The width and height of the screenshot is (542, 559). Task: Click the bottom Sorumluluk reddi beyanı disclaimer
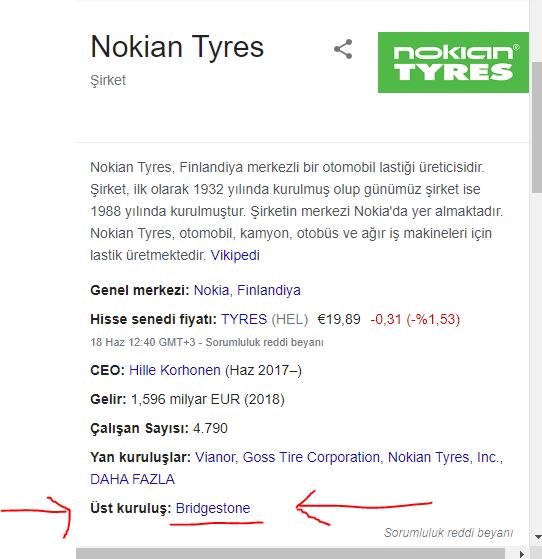click(448, 533)
